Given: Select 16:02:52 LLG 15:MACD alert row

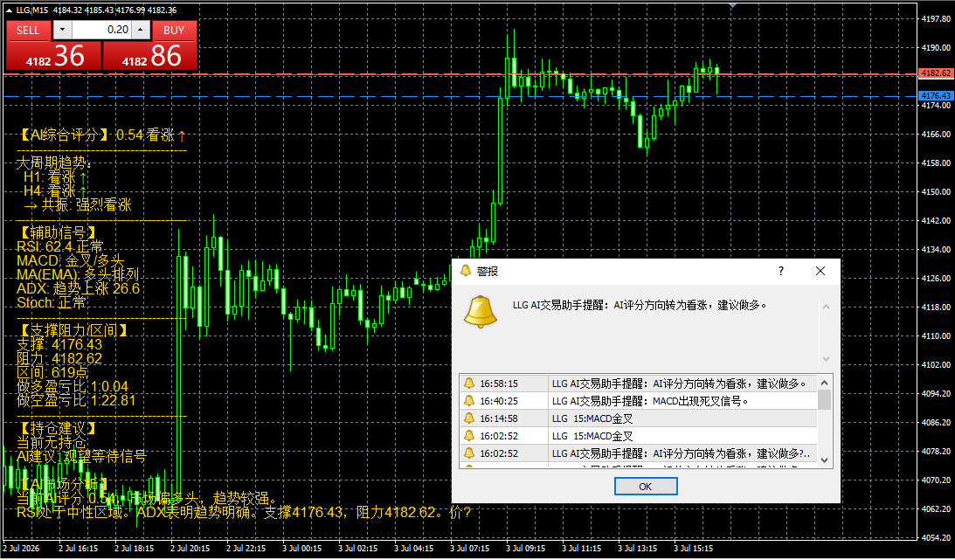Looking at the screenshot, I should point(639,436).
